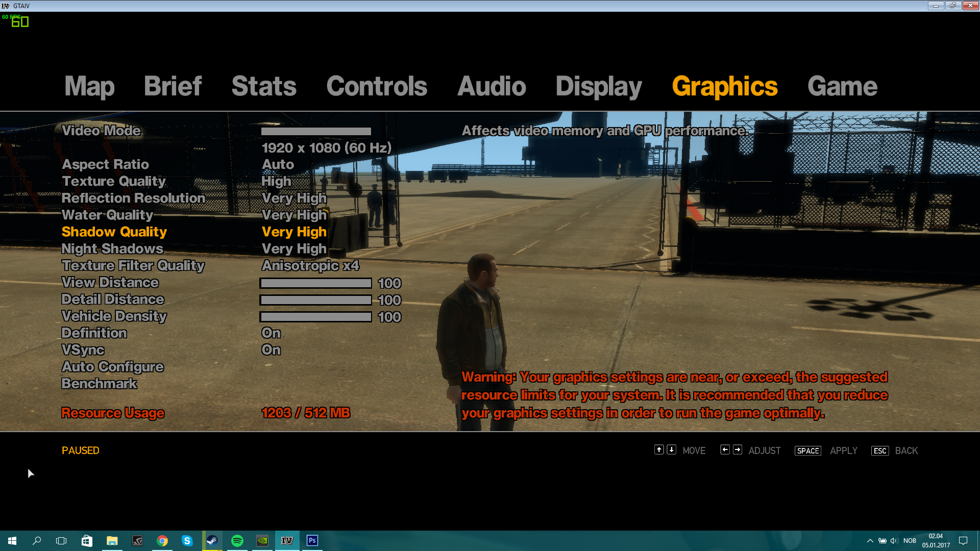Open File Explorer from taskbar
The image size is (980, 551).
click(x=112, y=541)
